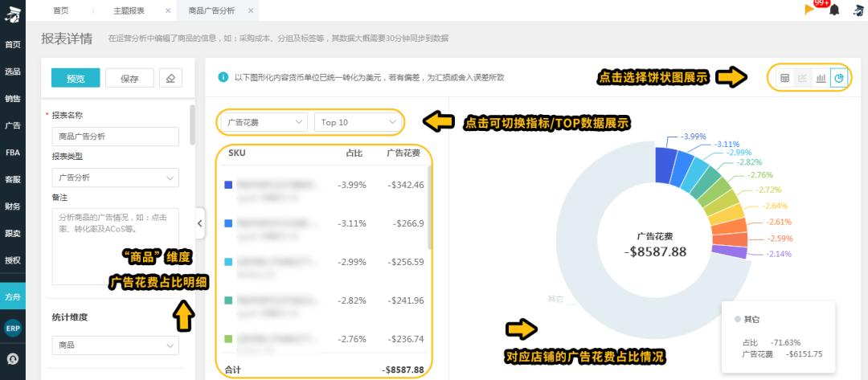Click the -$8587.88 donut center value
Viewport: 868px width, 380px height.
(x=655, y=251)
